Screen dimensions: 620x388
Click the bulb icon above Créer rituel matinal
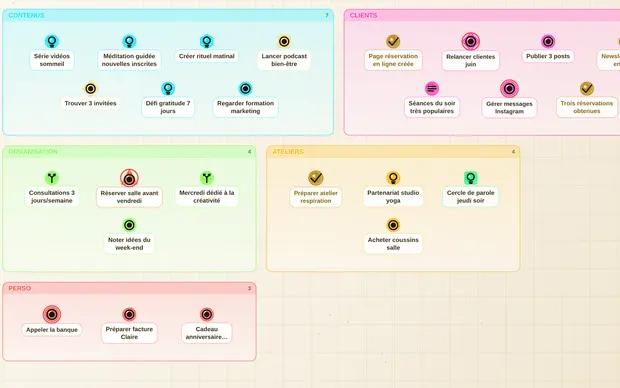point(207,41)
